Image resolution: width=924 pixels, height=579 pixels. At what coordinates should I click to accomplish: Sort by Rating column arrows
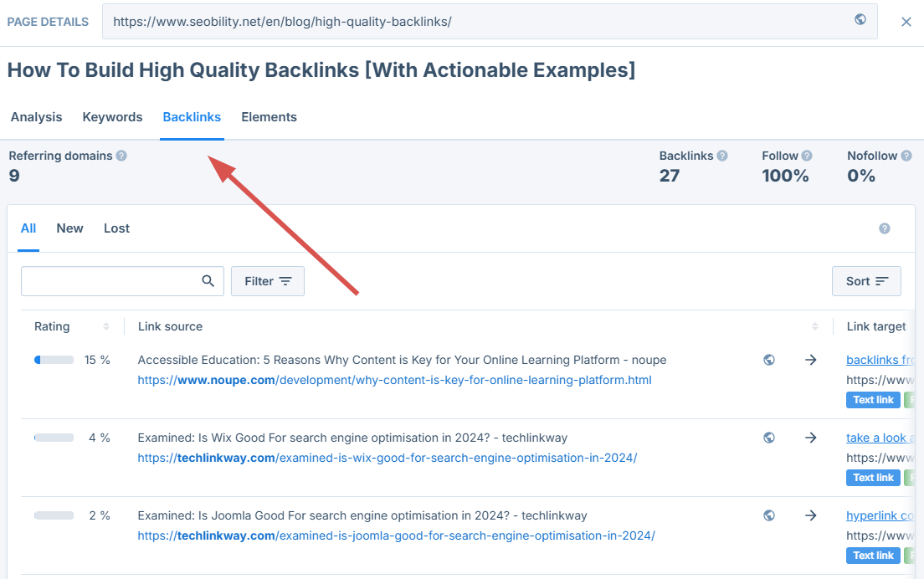[x=106, y=326]
